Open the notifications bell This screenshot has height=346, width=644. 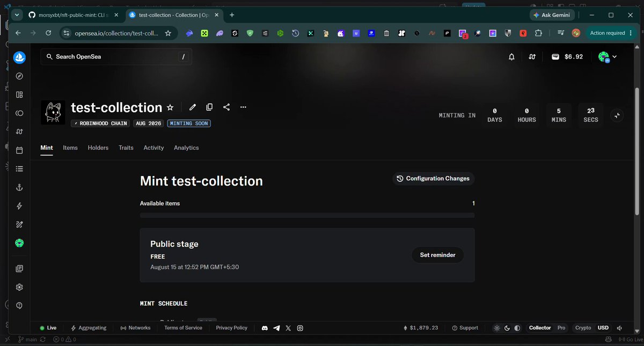[x=512, y=56]
